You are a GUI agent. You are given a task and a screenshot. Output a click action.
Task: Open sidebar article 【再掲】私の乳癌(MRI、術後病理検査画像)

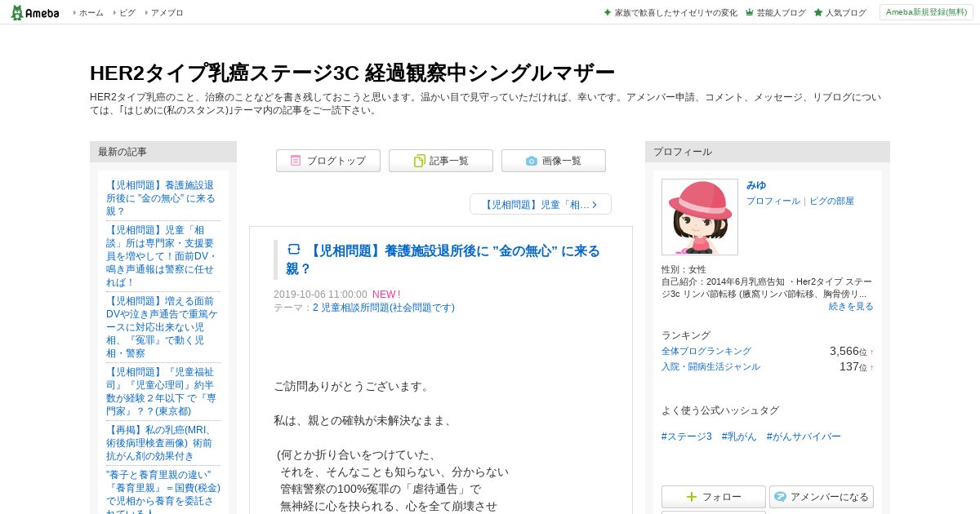tap(162, 443)
